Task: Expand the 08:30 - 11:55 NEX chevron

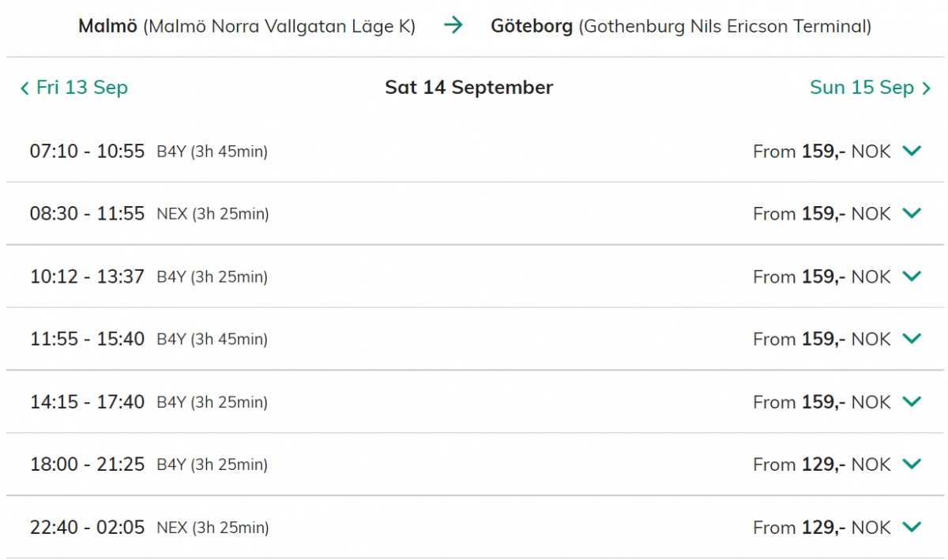Action: (x=912, y=213)
